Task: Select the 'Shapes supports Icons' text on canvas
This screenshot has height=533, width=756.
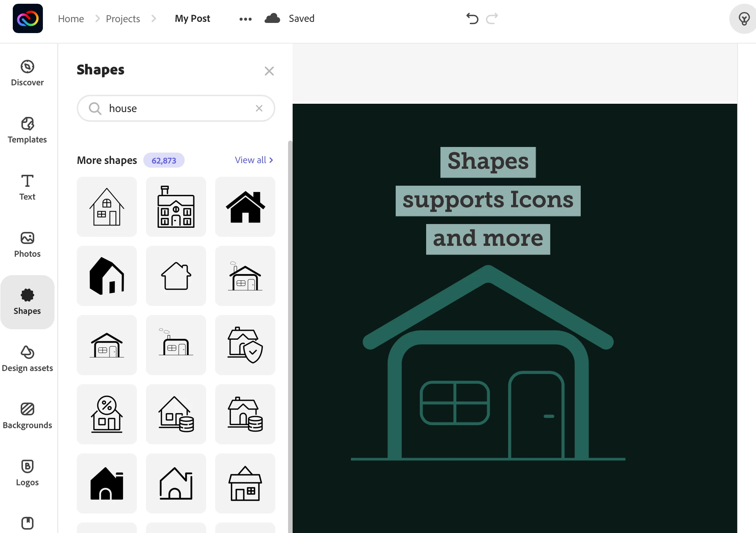Action: click(488, 200)
